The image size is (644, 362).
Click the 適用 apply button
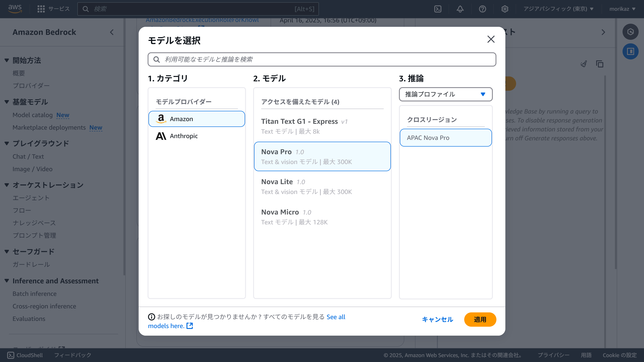pyautogui.click(x=480, y=319)
